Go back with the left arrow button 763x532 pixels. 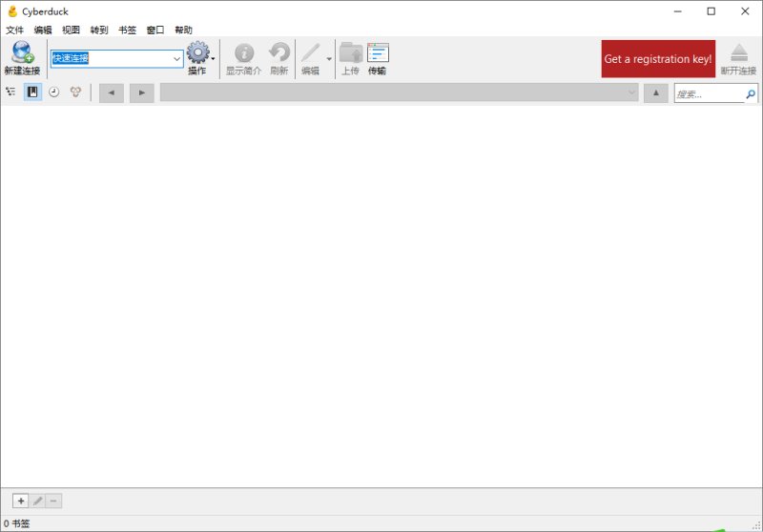[x=112, y=92]
